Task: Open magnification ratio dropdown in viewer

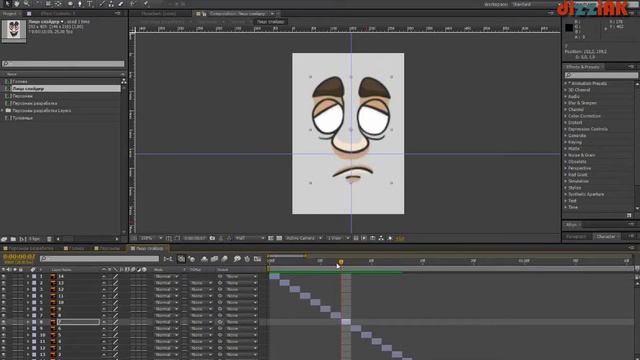Action: pyautogui.click(x=151, y=238)
